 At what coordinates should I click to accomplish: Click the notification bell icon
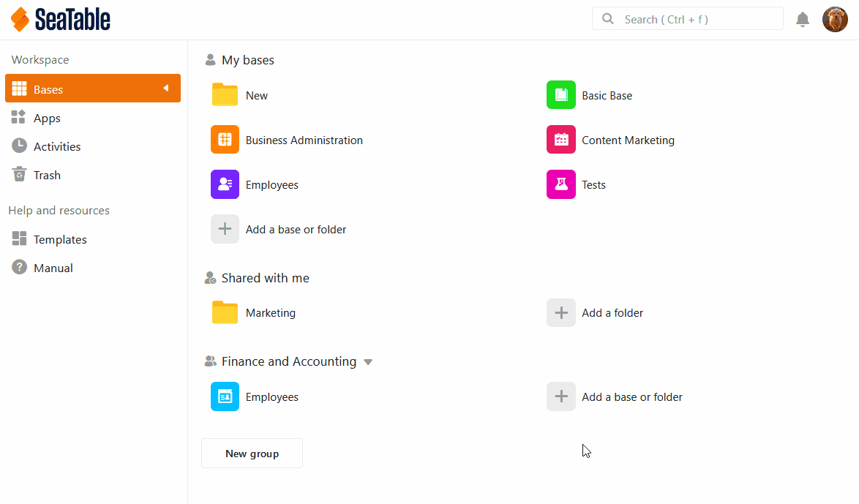803,20
